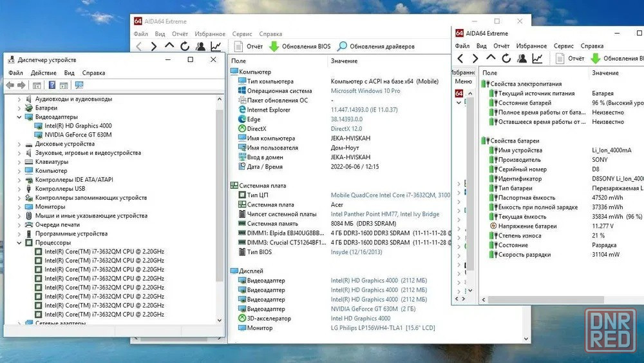The width and height of the screenshot is (644, 363).
Task: Click Обновления BIOS in middle AIDA64 toolbar
Action: (x=300, y=46)
